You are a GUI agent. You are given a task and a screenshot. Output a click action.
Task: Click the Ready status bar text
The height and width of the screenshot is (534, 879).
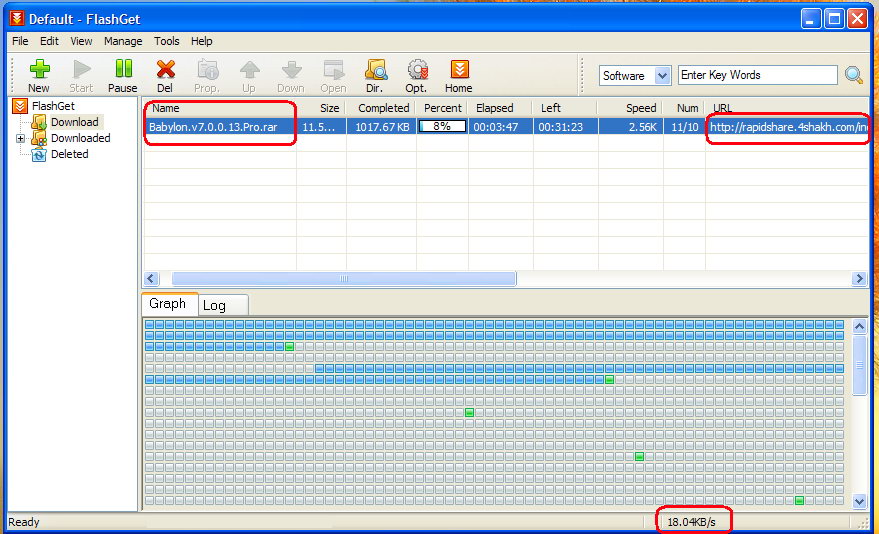[24, 522]
